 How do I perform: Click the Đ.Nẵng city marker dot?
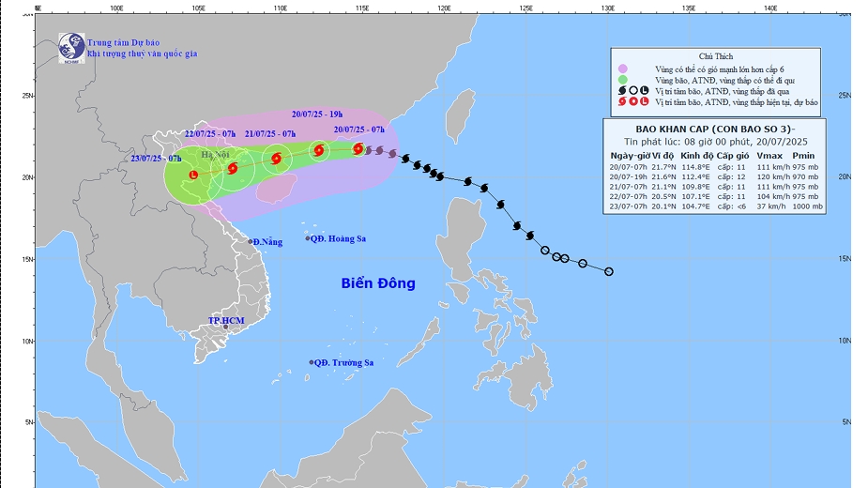coord(251,241)
